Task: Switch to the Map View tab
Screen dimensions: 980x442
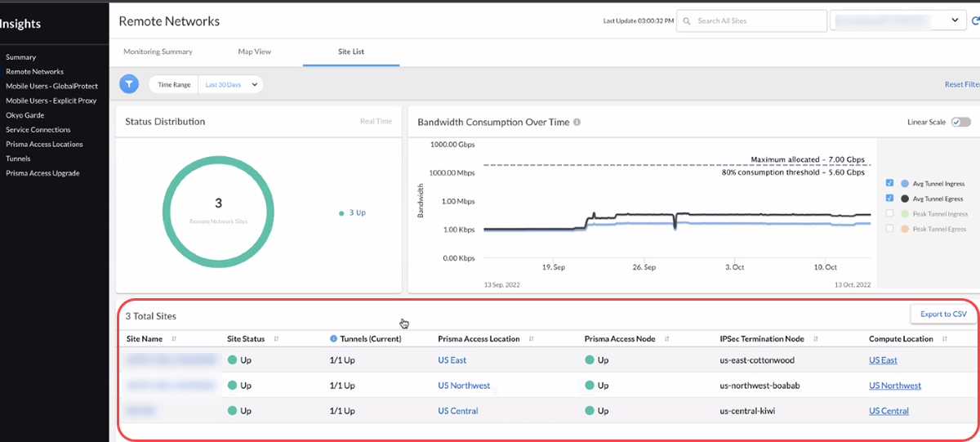Action: point(254,51)
